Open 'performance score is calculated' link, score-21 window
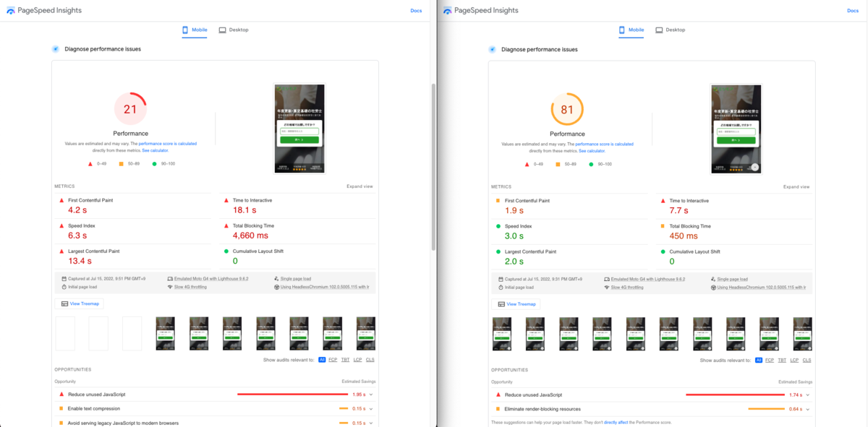Screen dimensions: 868x427 [168, 144]
